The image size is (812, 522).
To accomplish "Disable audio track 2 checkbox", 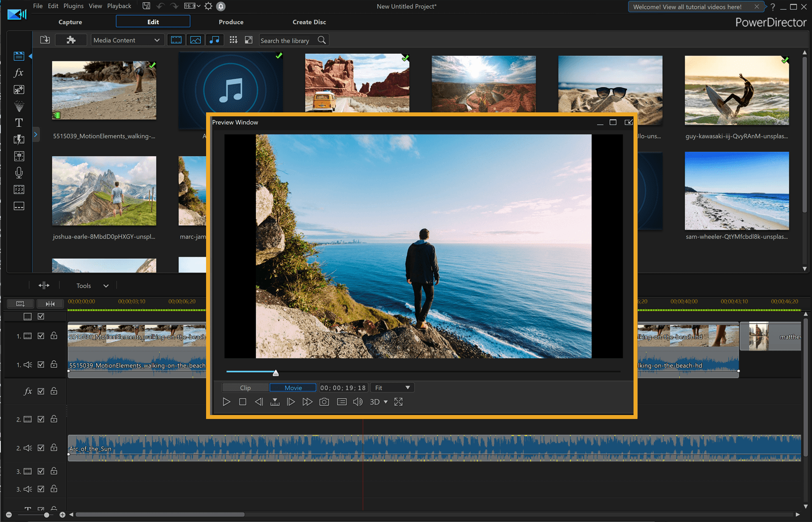I will pyautogui.click(x=41, y=448).
